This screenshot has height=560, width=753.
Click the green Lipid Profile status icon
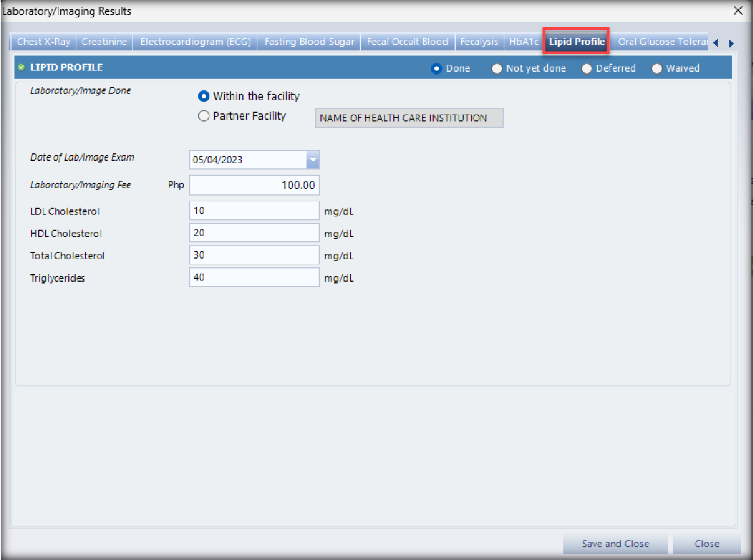coord(21,68)
